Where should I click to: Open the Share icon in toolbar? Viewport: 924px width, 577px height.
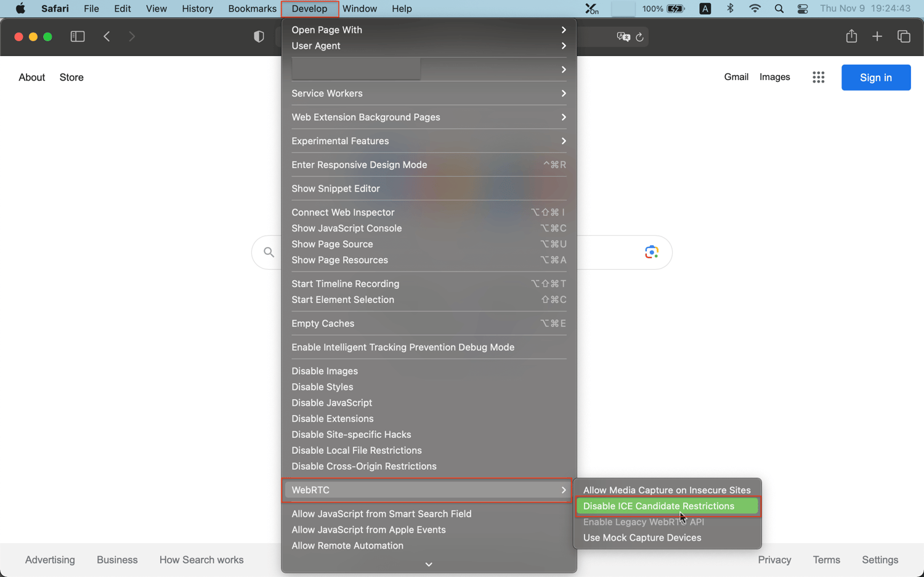coord(851,36)
